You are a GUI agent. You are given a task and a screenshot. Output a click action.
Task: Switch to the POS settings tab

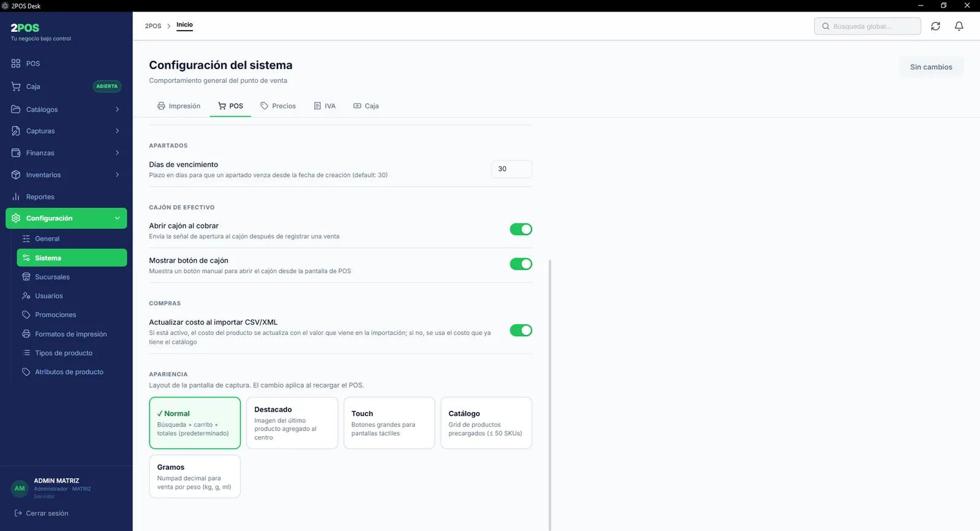pyautogui.click(x=230, y=106)
